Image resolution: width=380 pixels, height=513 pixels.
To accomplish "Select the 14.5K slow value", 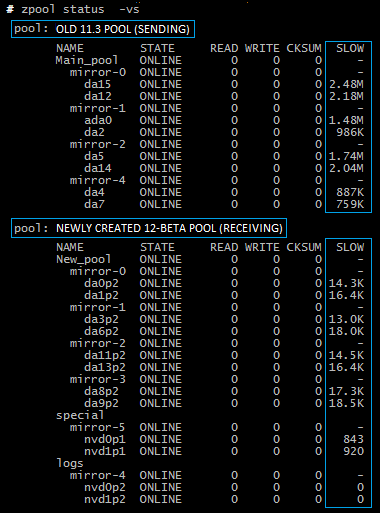I will pos(346,355).
